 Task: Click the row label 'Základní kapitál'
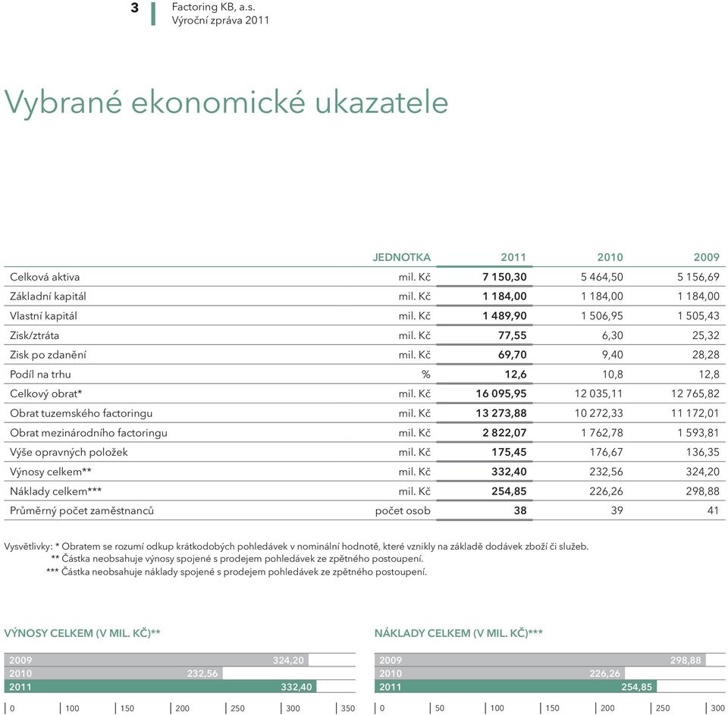[x=48, y=296]
